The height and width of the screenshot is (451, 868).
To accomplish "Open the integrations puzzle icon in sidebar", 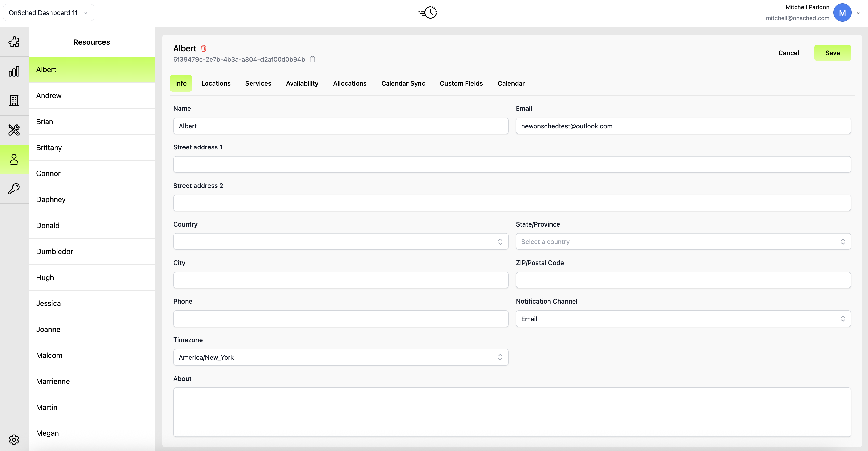I will click(14, 42).
